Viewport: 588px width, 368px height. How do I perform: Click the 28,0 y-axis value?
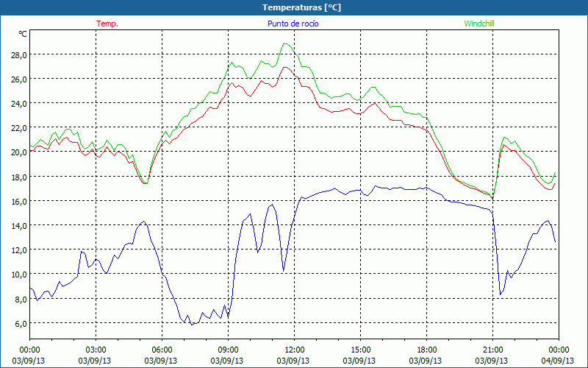[x=19, y=54]
